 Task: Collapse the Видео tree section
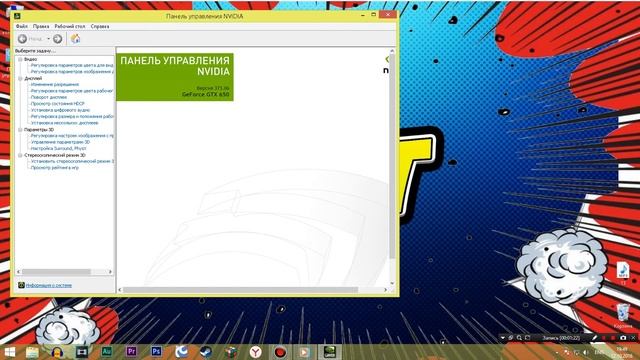click(x=20, y=59)
